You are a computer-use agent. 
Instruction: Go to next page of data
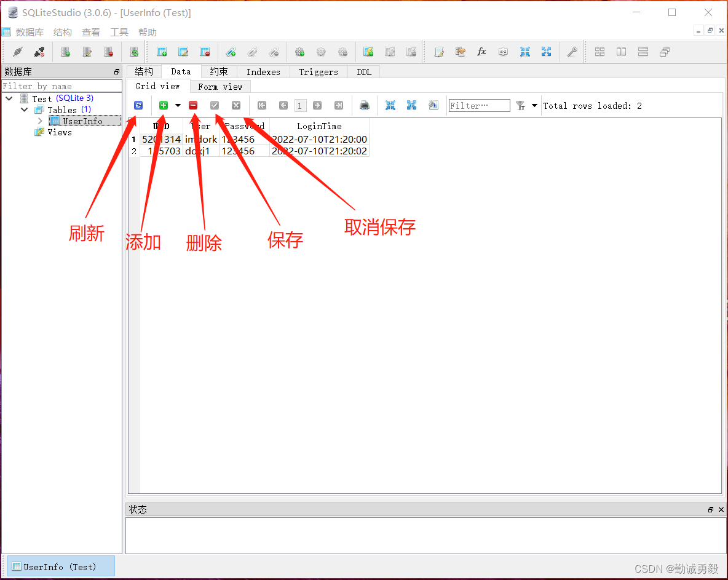point(317,105)
